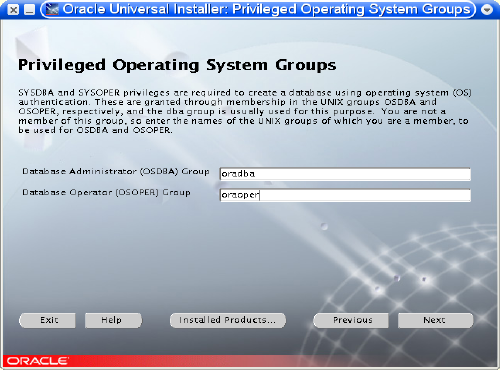Click 'Database Administrator (OSDBA) Group' label
The height and width of the screenshot is (370, 500).
(116, 171)
